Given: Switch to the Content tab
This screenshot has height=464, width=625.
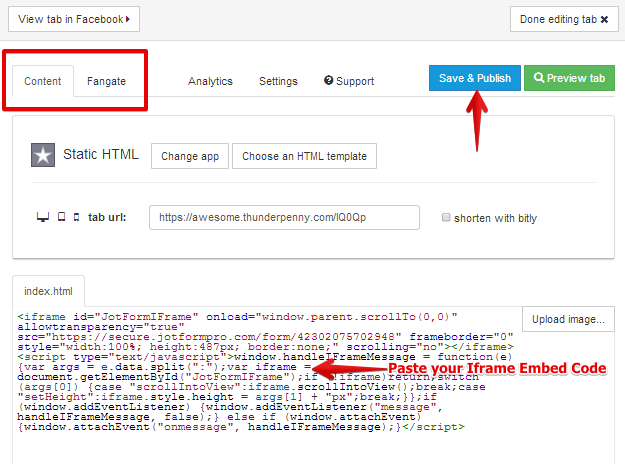Looking at the screenshot, I should point(43,81).
